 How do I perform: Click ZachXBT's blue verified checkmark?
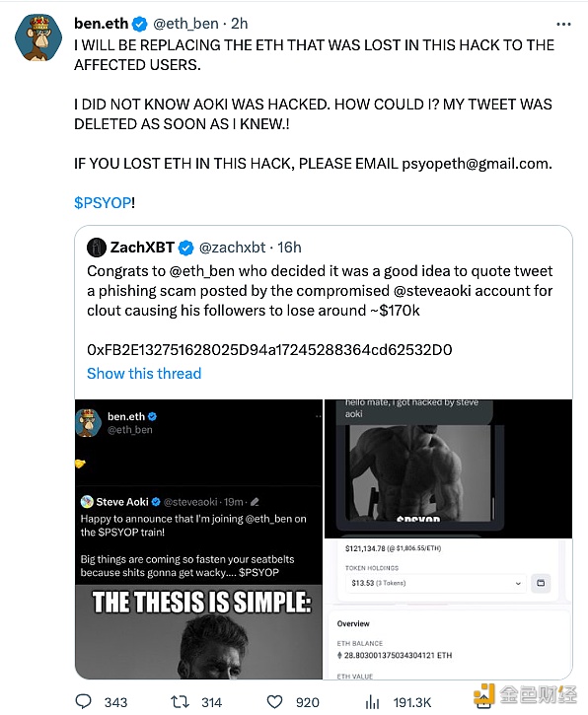point(185,248)
